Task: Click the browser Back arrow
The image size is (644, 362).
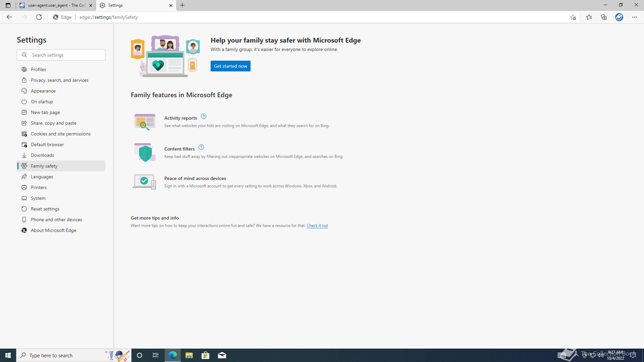Action: (x=9, y=17)
